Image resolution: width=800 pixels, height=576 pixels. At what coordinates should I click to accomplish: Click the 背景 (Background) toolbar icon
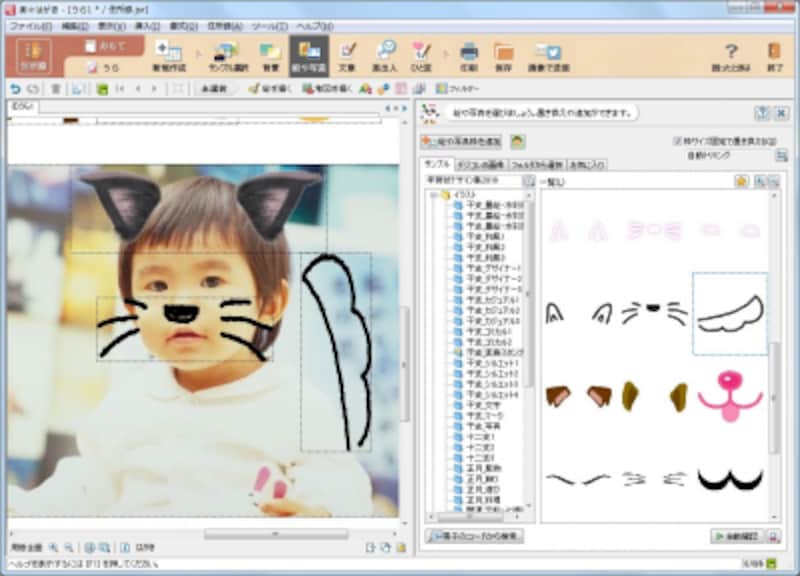tap(269, 56)
